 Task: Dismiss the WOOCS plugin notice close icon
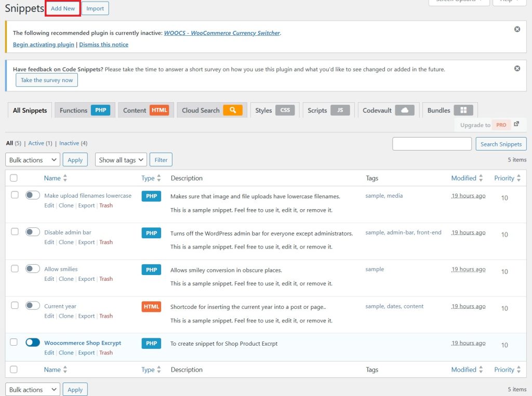517,29
